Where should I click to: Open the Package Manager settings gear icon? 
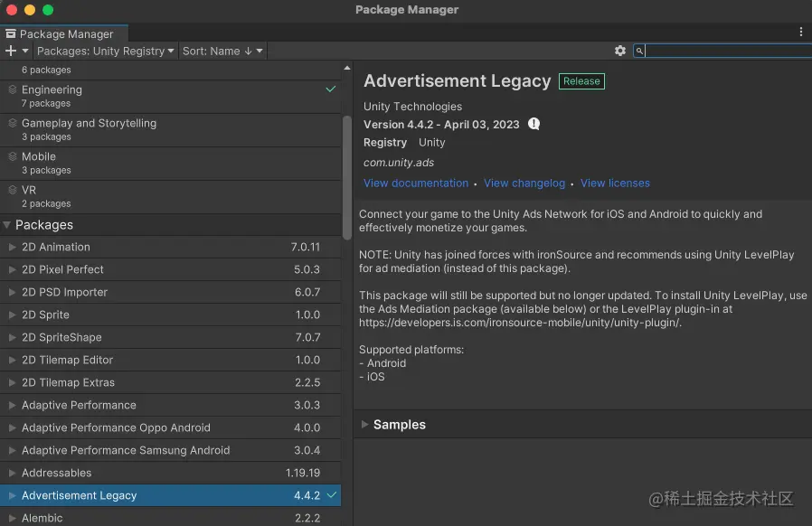620,51
